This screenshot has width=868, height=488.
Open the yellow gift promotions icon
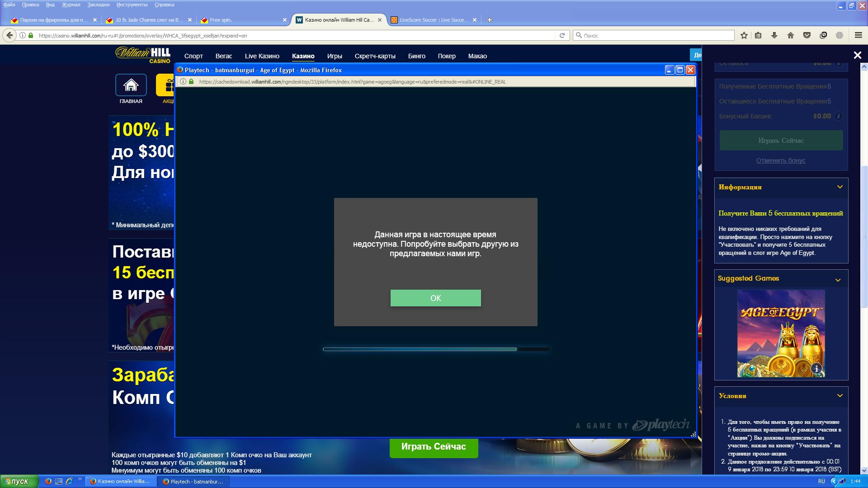click(165, 85)
